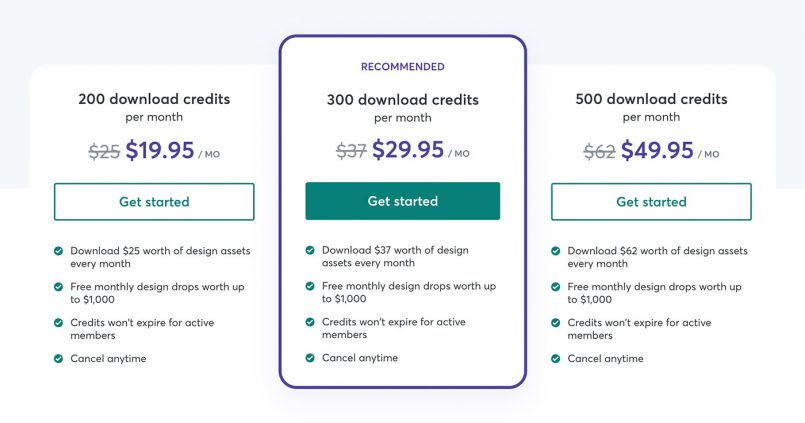Click Get started for 200 credits plan

click(154, 202)
